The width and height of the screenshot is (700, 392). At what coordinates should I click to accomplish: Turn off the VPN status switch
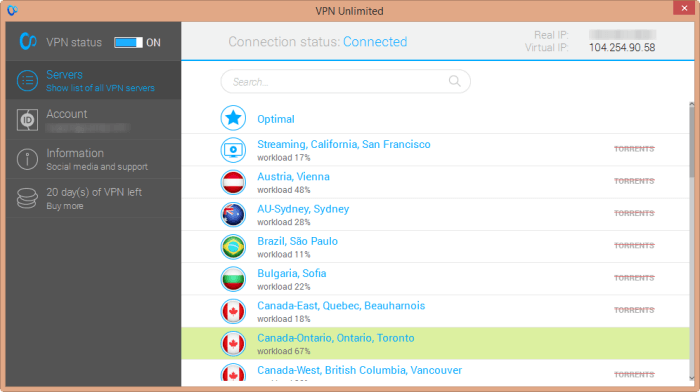128,42
